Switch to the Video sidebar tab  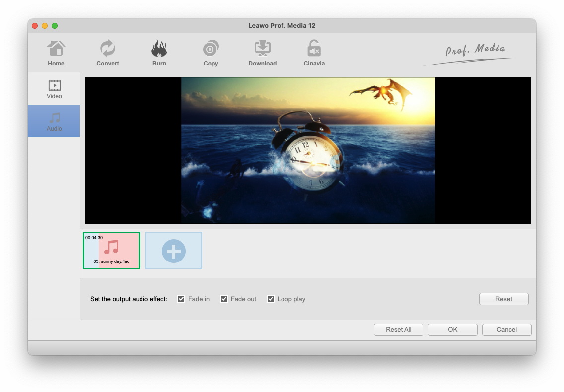[x=54, y=89]
